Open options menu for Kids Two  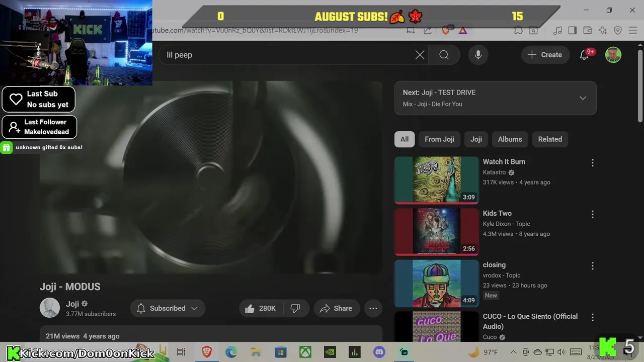592,215
